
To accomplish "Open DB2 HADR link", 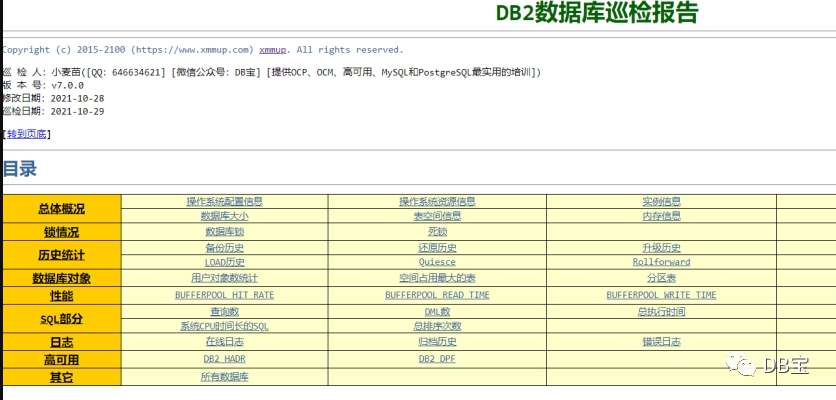I will (x=224, y=359).
